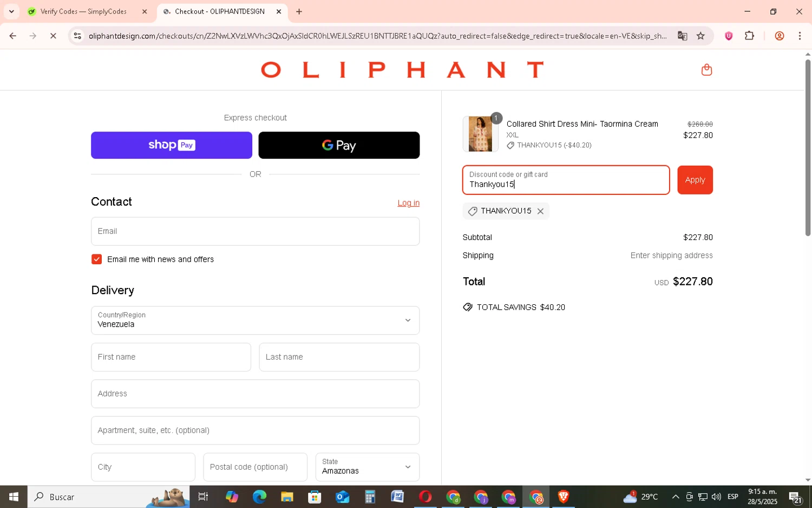812x508 pixels.
Task: Click the Postal code field
Action: (255, 467)
